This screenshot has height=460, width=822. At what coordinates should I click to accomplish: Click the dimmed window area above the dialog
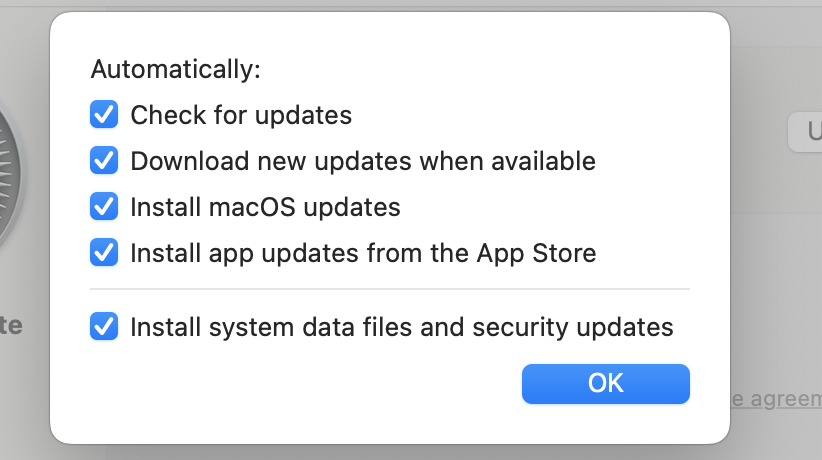(400, 5)
